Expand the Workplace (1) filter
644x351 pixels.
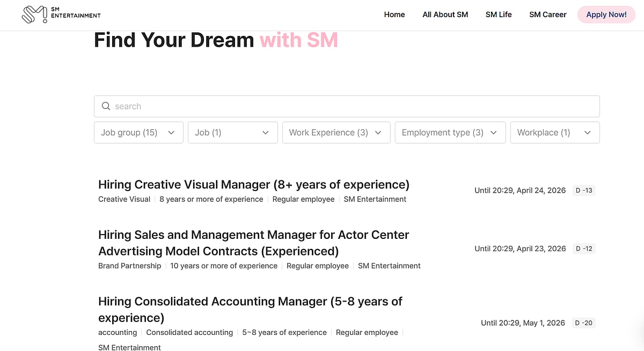point(554,132)
